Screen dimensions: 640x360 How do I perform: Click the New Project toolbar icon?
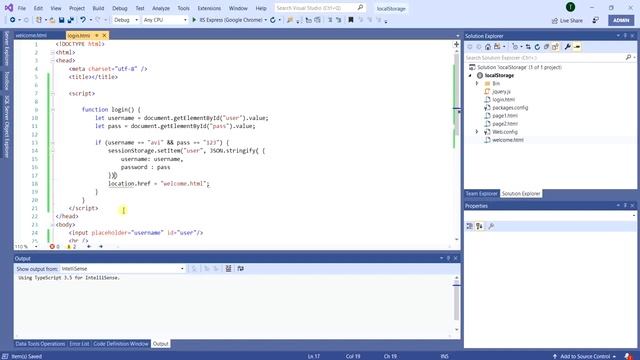point(38,20)
